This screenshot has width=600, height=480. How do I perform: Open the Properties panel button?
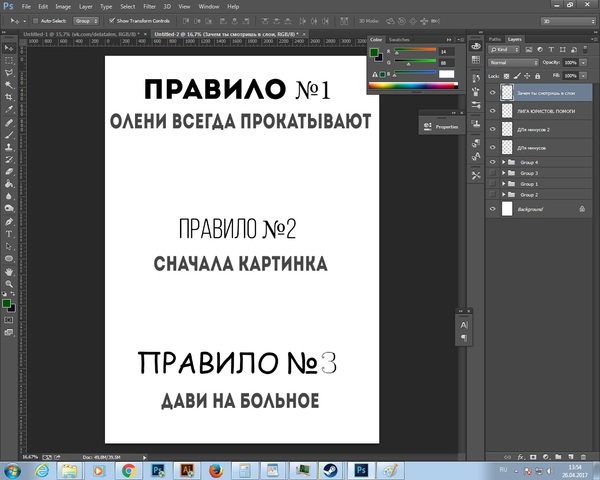[x=442, y=126]
